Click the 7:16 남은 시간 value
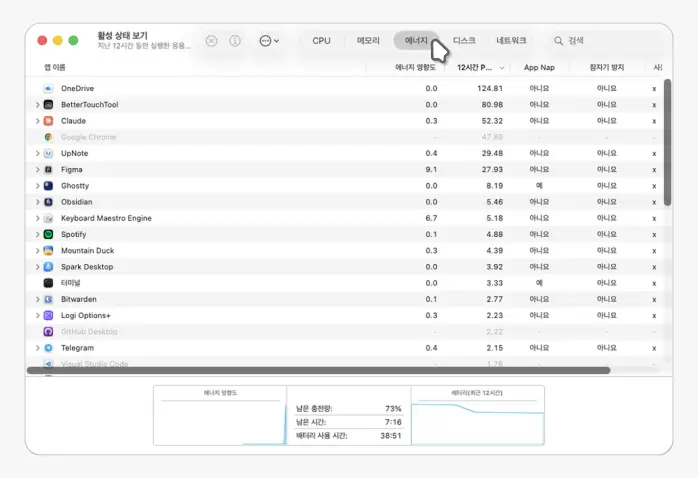The image size is (698, 478). tap(393, 422)
